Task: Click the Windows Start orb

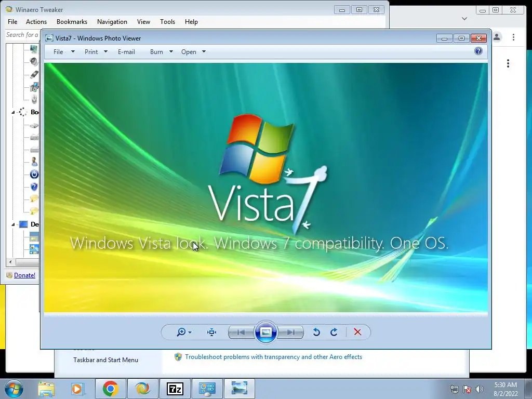Action: click(x=14, y=389)
